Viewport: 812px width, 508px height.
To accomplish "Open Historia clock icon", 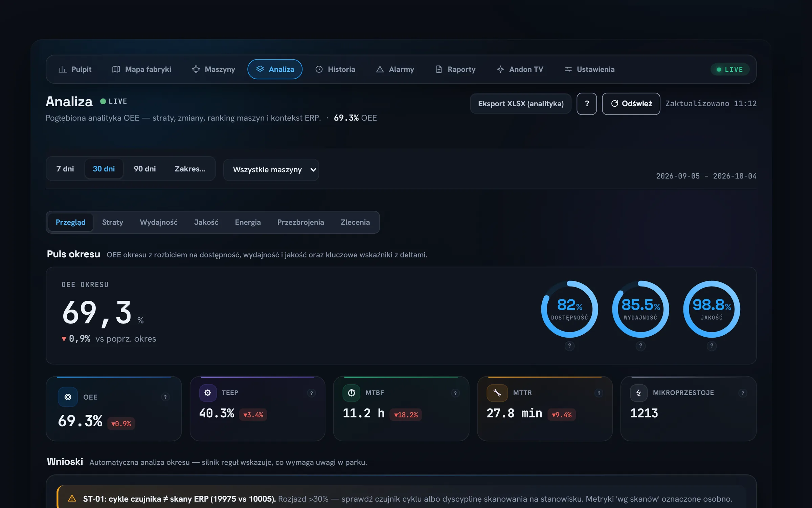I will click(319, 69).
